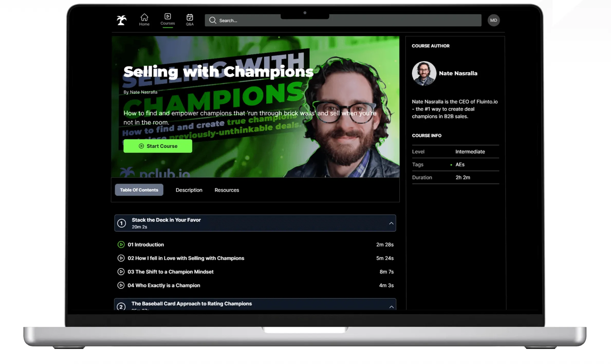Open the MD user avatar menu

click(x=493, y=20)
